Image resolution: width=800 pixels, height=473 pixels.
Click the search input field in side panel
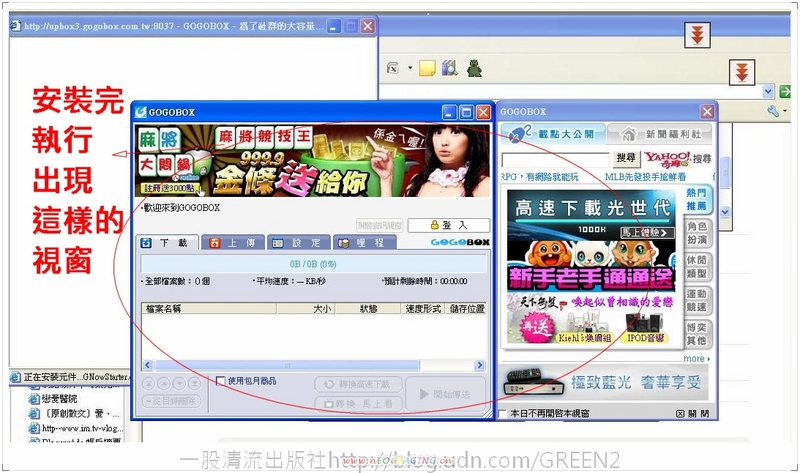555,160
